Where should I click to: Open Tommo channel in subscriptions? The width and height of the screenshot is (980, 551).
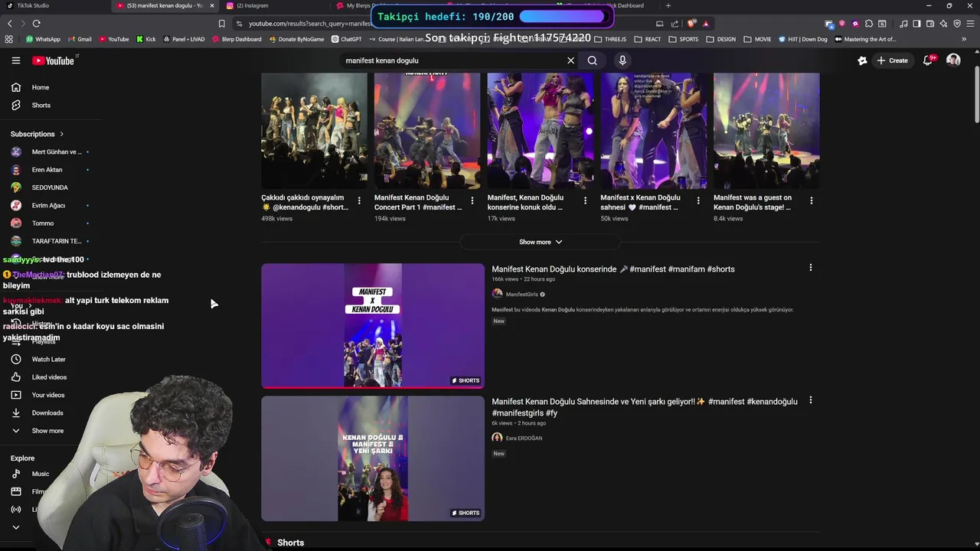[43, 223]
